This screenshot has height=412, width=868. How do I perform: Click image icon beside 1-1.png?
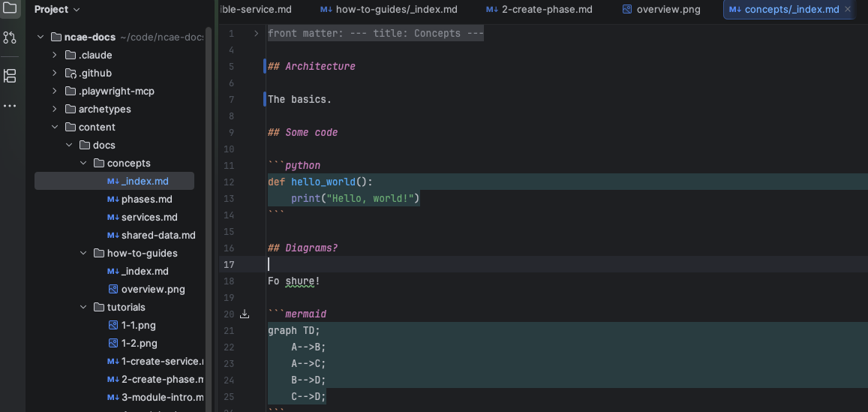tap(113, 325)
